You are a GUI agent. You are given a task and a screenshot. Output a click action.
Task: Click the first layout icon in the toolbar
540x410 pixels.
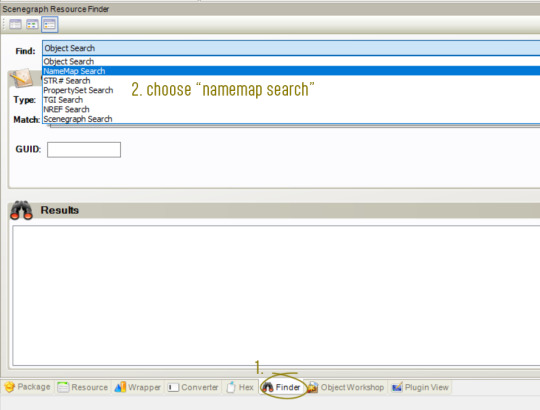(x=15, y=24)
